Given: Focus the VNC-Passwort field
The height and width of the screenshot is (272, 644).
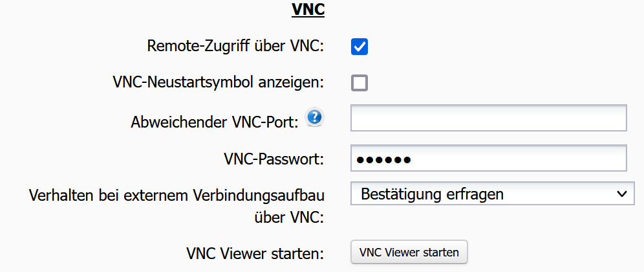Looking at the screenshot, I should [x=488, y=159].
